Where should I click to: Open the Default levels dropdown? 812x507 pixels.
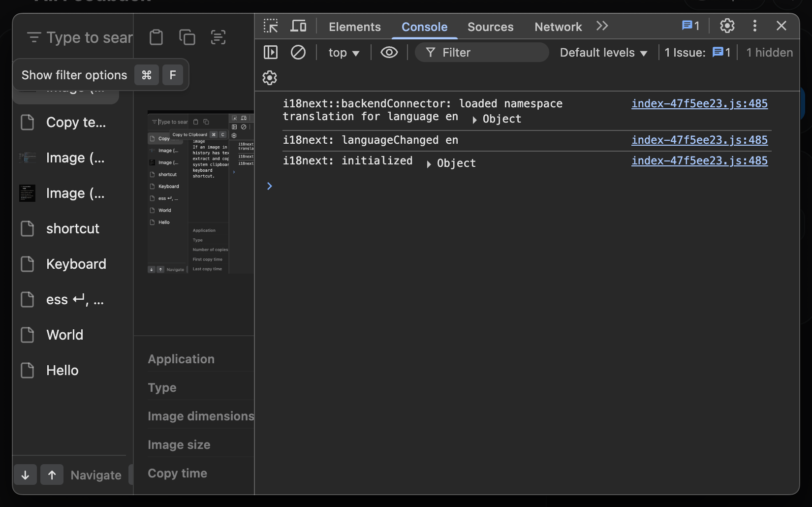coord(603,53)
